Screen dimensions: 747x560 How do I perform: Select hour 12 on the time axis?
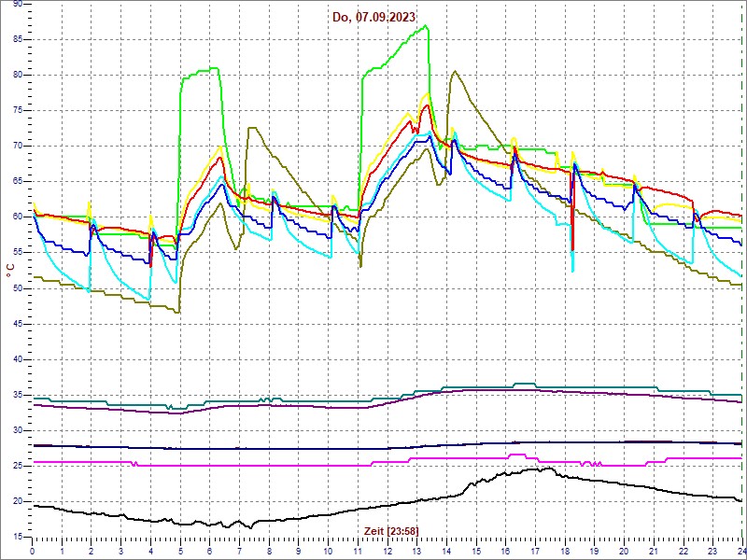click(387, 552)
